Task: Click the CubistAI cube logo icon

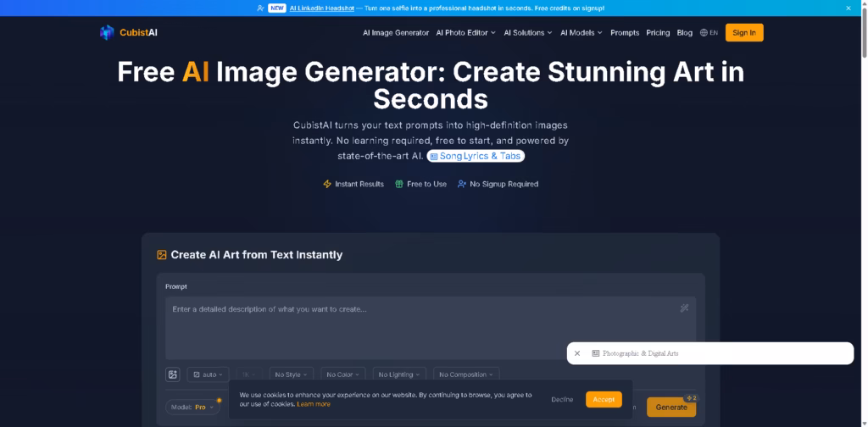Action: (107, 33)
